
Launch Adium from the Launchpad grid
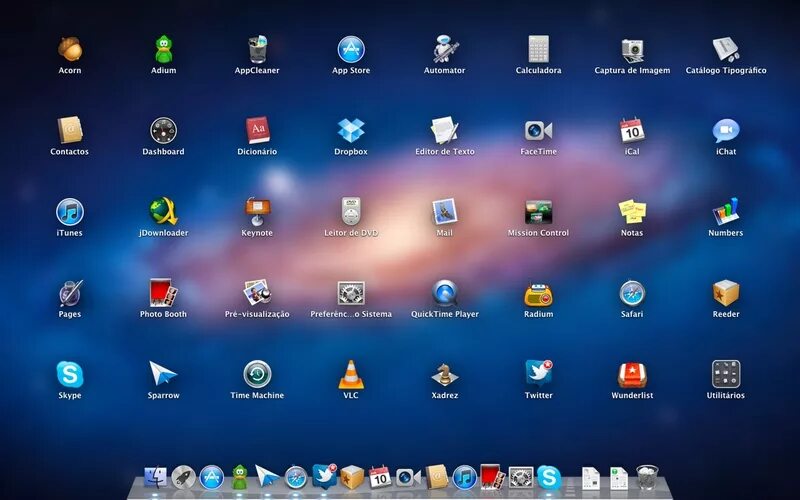[x=163, y=49]
